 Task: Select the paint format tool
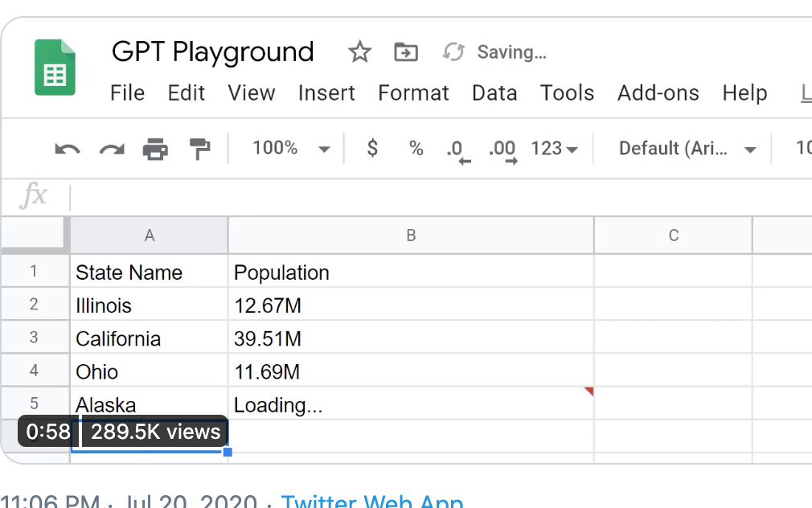coord(200,150)
